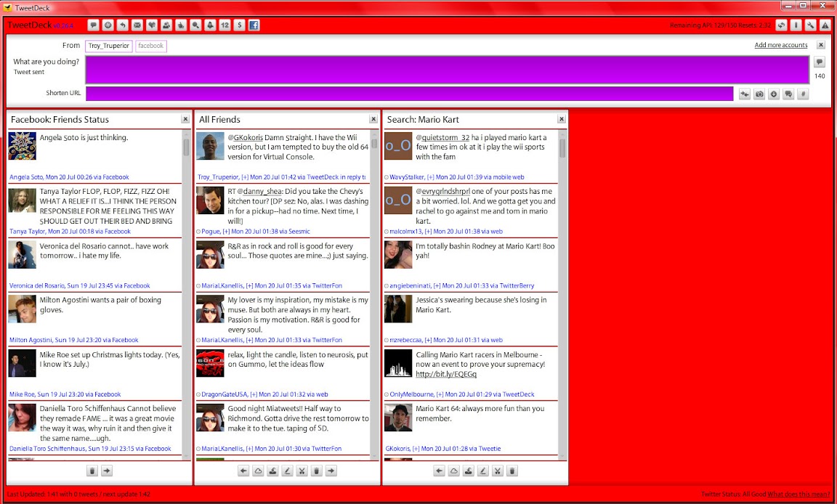Click OnlyMelbourne avatar thumbnail
The width and height of the screenshot is (837, 504).
point(398,363)
